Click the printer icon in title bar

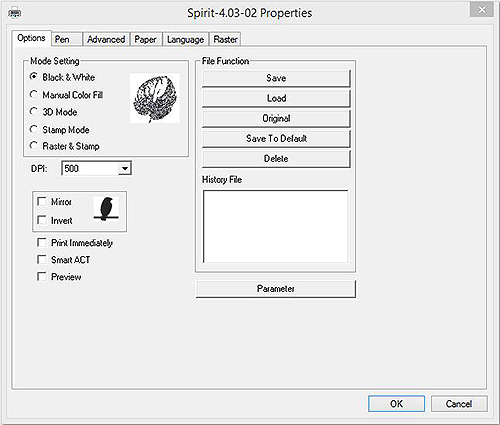tap(14, 13)
